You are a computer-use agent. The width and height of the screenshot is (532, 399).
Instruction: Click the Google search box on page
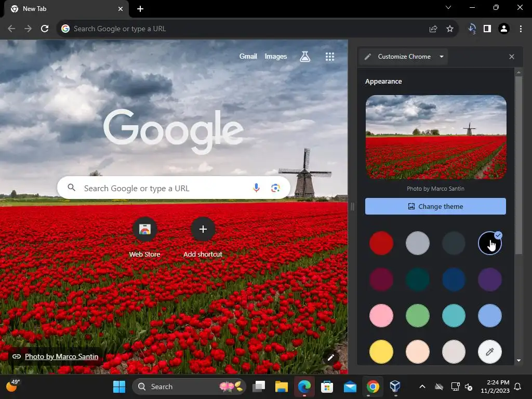174,188
